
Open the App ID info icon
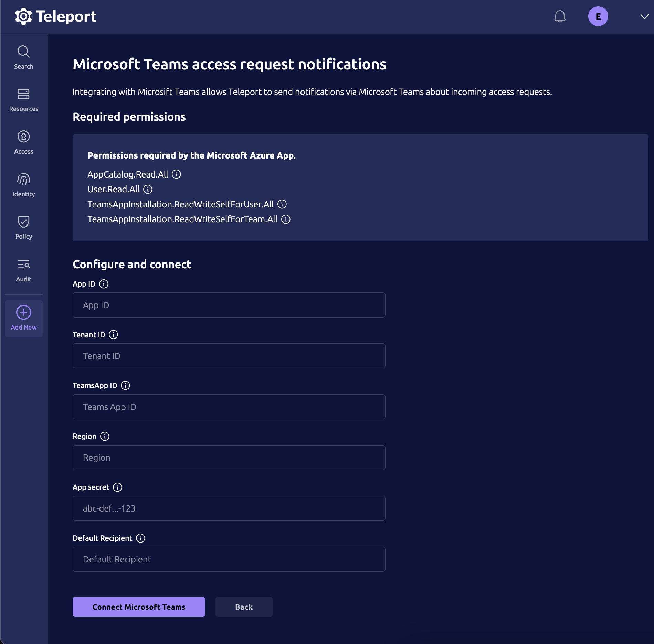coord(104,284)
